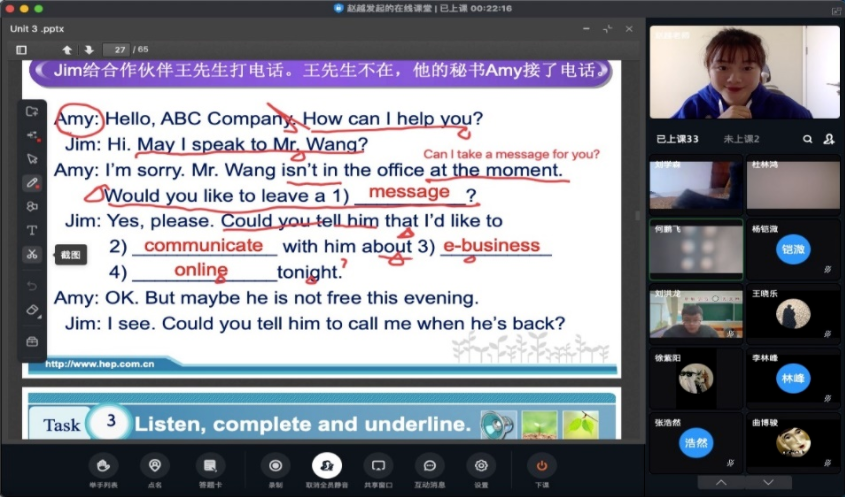Open 设置 settings

[x=481, y=471]
